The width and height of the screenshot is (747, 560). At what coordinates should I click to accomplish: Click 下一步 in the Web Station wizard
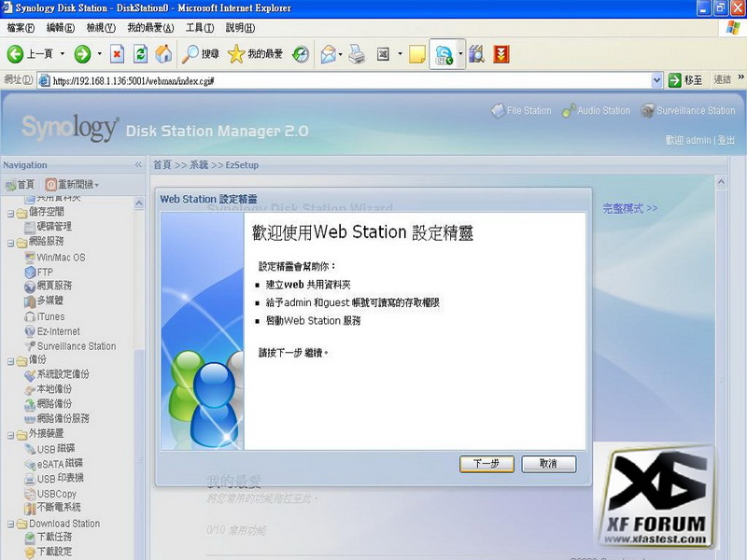[x=486, y=464]
